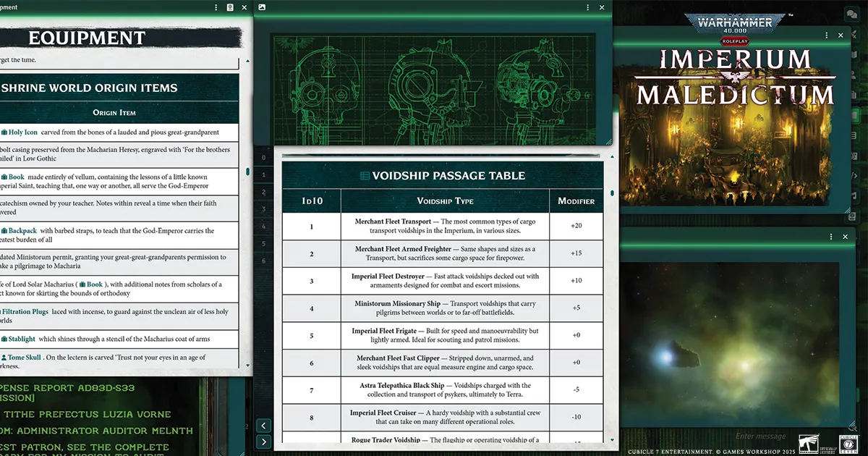
Task: Select hotbar slot 1
Action: (264, 174)
